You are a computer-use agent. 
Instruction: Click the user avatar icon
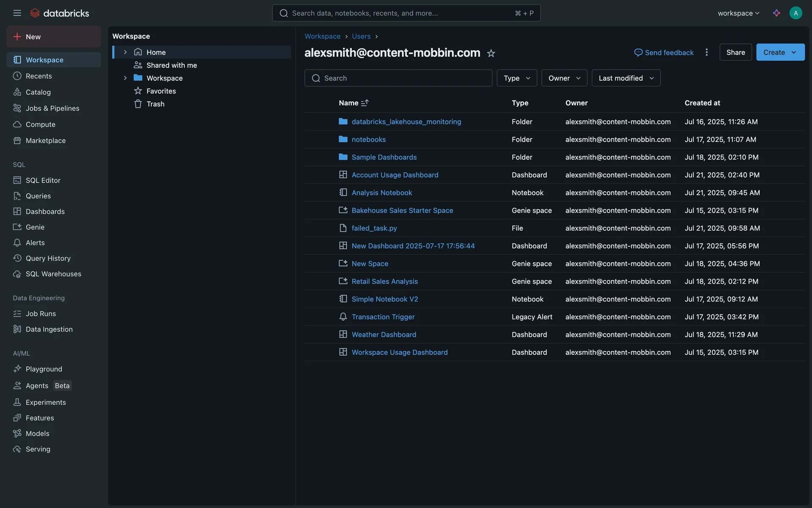pos(796,13)
